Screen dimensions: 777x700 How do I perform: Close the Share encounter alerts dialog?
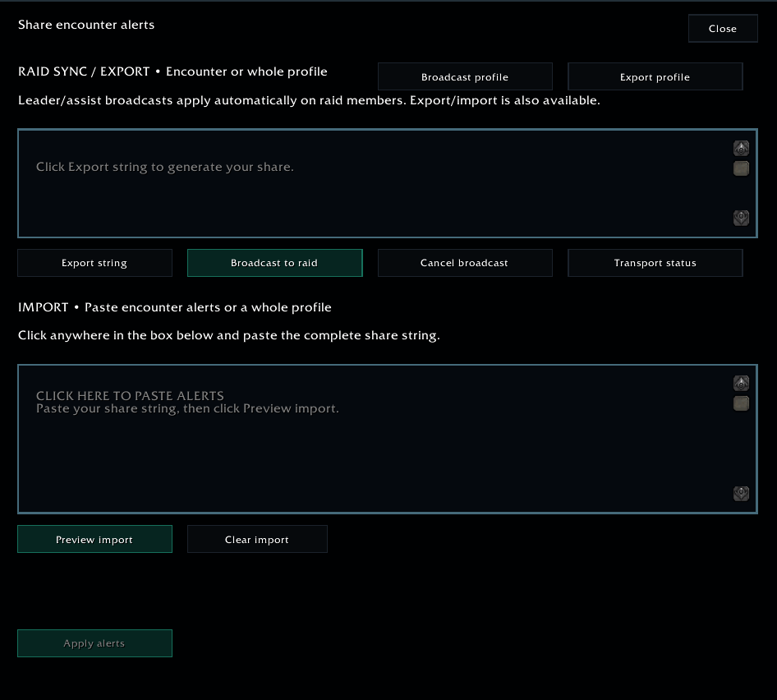[723, 28]
